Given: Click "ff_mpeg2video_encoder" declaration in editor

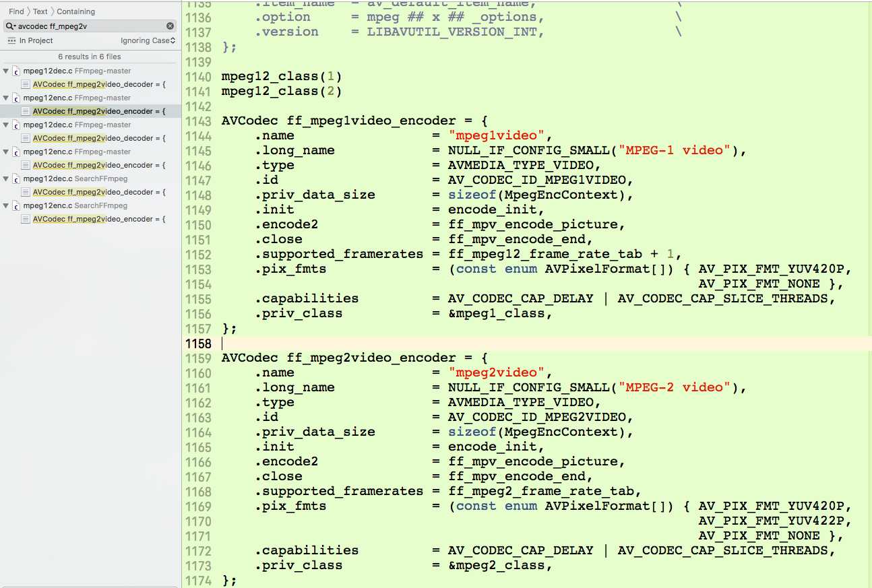Looking at the screenshot, I should click(371, 358).
